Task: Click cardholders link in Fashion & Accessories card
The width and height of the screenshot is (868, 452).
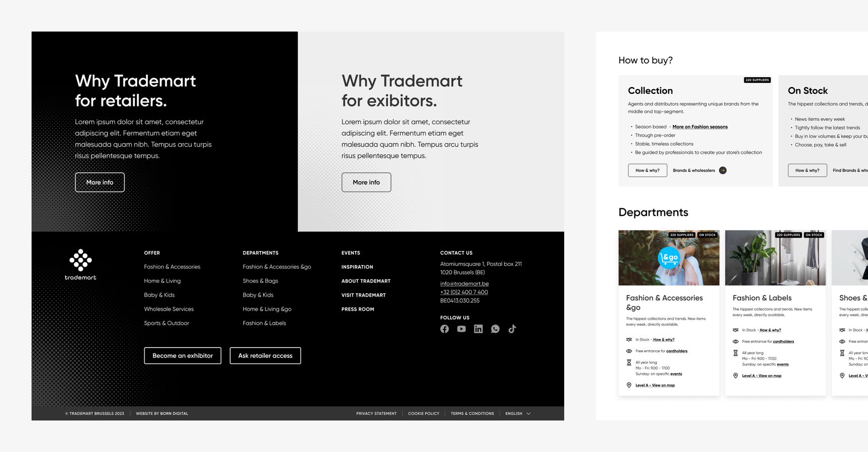Action: point(677,351)
